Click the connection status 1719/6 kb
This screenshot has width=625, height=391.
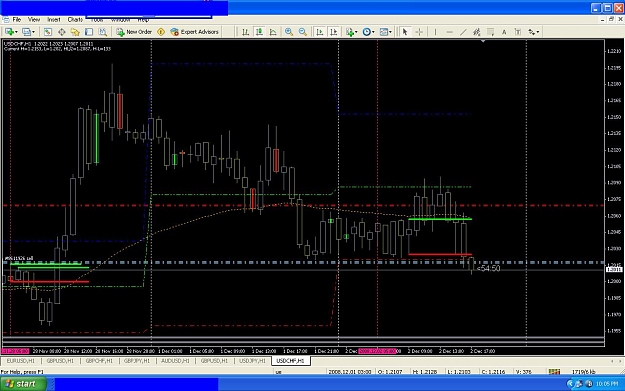pyautogui.click(x=584, y=372)
